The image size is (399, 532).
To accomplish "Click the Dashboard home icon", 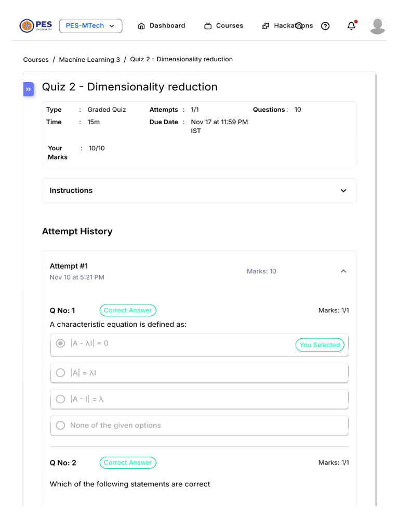I will click(141, 26).
